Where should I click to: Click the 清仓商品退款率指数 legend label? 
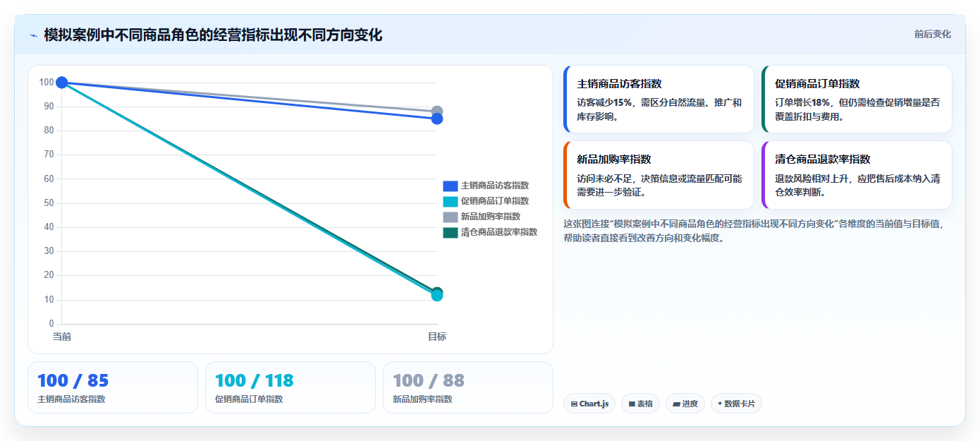[x=499, y=232]
